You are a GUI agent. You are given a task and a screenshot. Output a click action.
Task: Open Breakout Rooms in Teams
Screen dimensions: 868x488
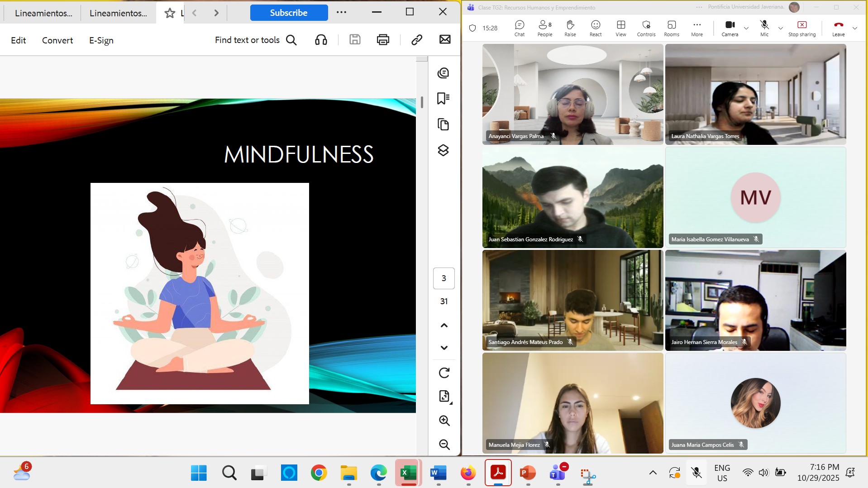[671, 28]
